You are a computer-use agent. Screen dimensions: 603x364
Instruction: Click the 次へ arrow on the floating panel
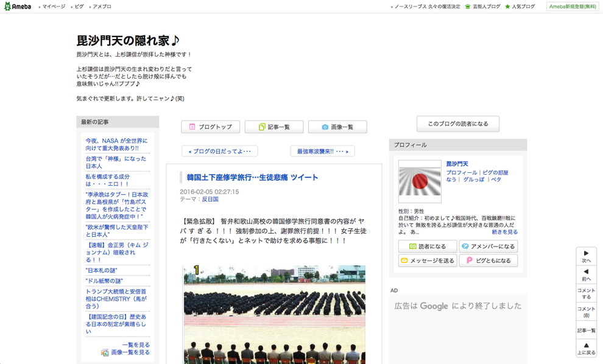586,256
